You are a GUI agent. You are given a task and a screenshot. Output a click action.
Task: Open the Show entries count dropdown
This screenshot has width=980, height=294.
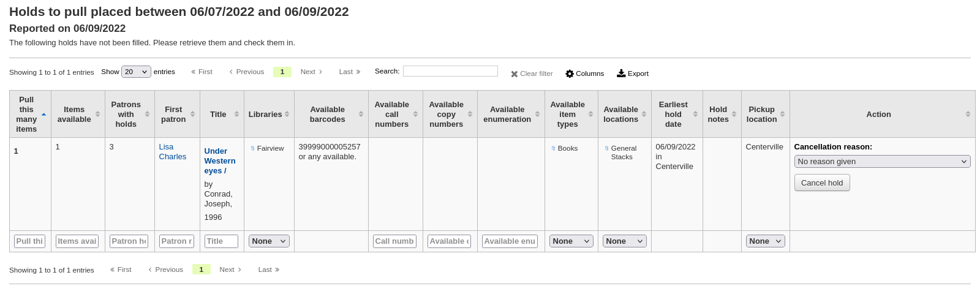tap(136, 72)
